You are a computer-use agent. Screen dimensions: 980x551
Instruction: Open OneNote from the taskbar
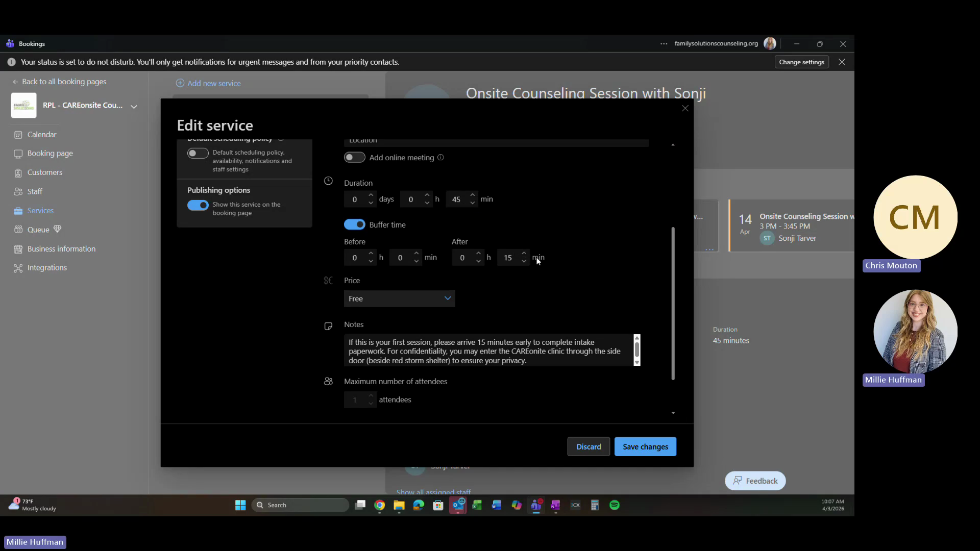coord(555,505)
